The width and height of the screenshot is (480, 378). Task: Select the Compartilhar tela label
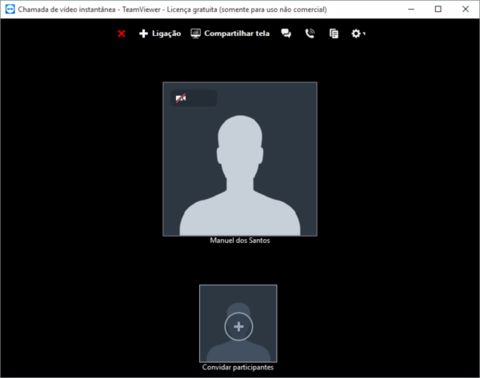click(x=237, y=34)
